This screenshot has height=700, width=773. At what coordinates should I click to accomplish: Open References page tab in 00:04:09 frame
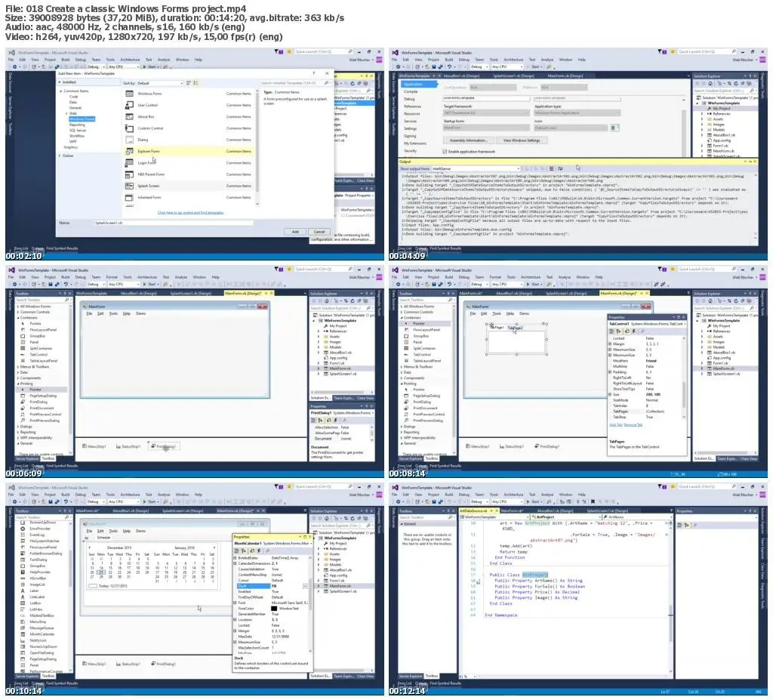click(413, 106)
